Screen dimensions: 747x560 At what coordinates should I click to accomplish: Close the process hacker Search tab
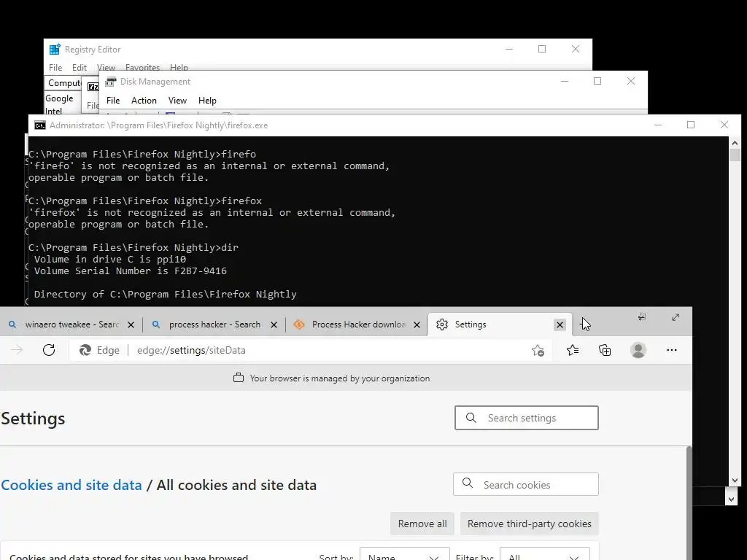274,324
